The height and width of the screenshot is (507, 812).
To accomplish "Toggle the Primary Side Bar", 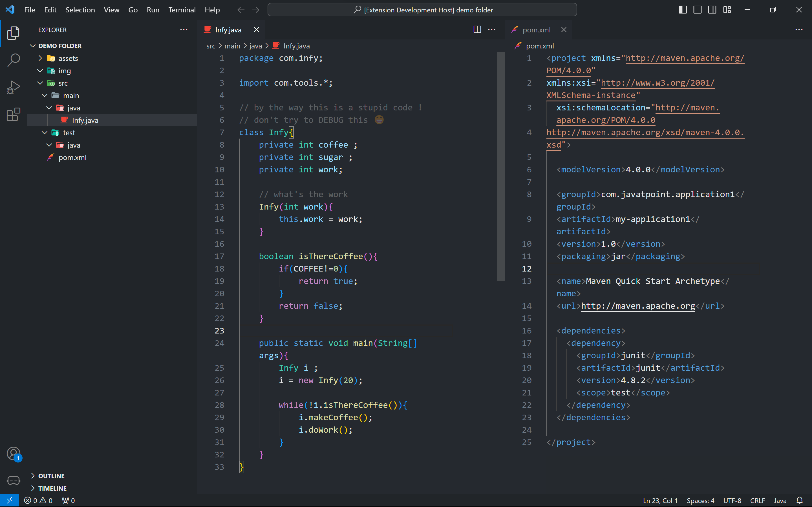I will pyautogui.click(x=683, y=10).
